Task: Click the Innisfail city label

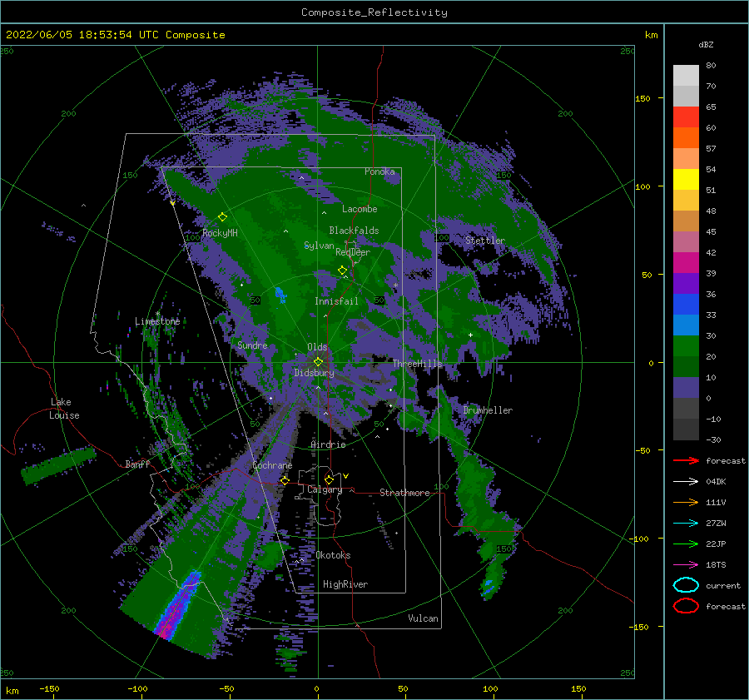Action: (336, 301)
